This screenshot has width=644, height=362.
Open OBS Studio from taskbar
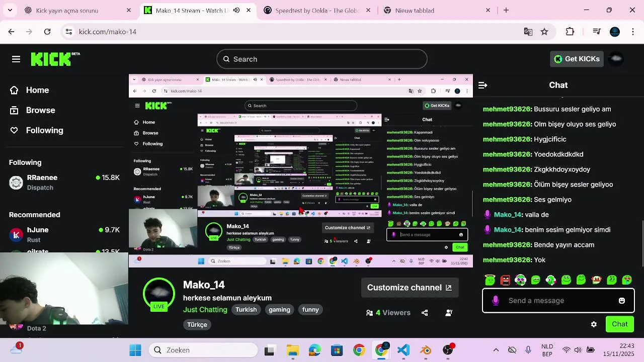pyautogui.click(x=448, y=350)
